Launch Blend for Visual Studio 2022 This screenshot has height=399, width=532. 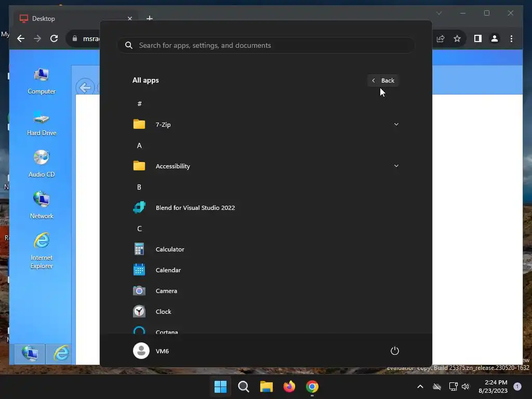pos(266,208)
